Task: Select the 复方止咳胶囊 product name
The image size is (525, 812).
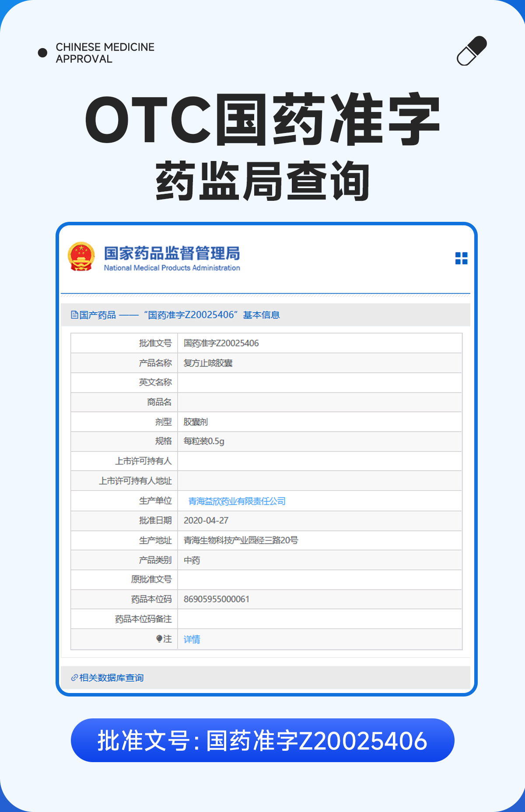Action: 208,363
